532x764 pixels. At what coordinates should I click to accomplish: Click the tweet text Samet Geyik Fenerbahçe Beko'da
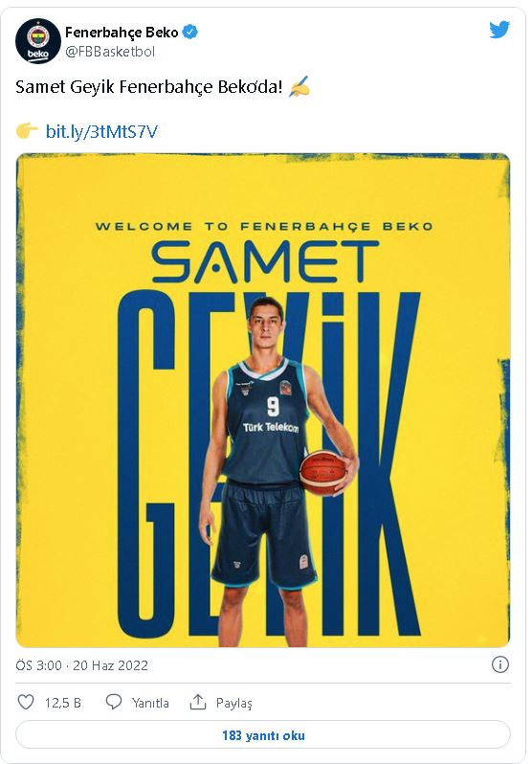tap(149, 87)
